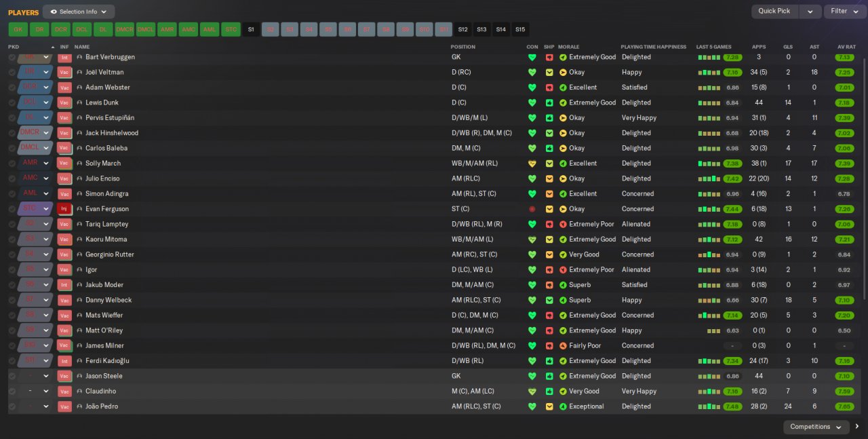Sort by the PKD column header
This screenshot has height=439, width=868.
tap(14, 47)
